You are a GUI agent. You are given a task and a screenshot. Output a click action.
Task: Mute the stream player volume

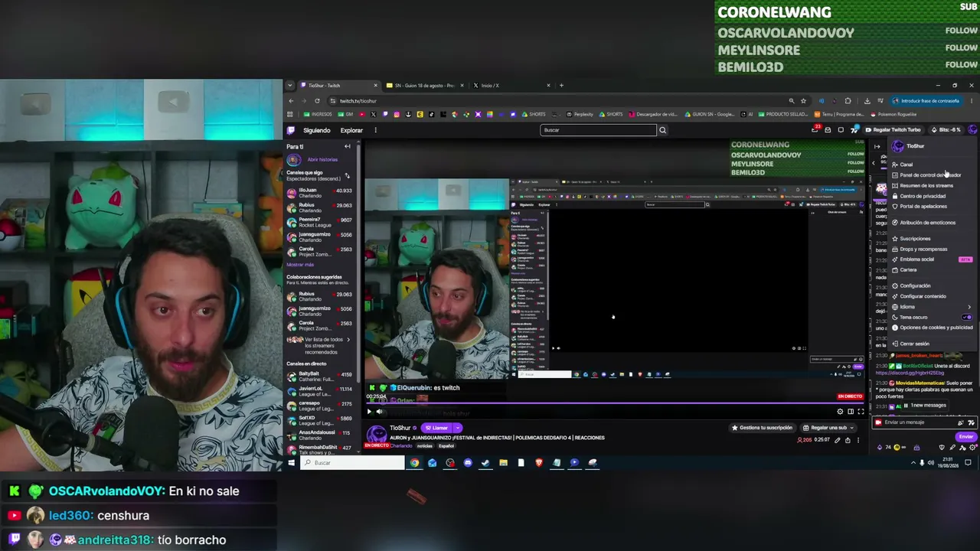pos(379,412)
